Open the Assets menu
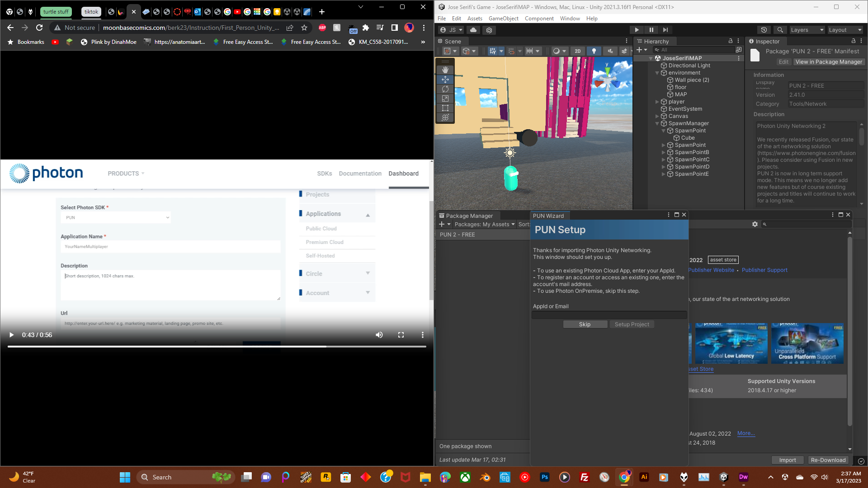Screen dimensions: 868x488 [475, 19]
